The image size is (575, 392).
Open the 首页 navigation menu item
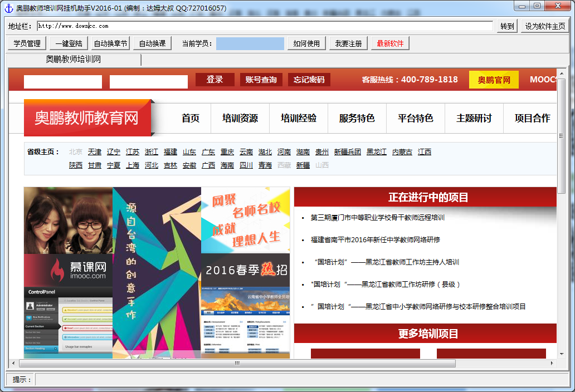click(x=189, y=118)
